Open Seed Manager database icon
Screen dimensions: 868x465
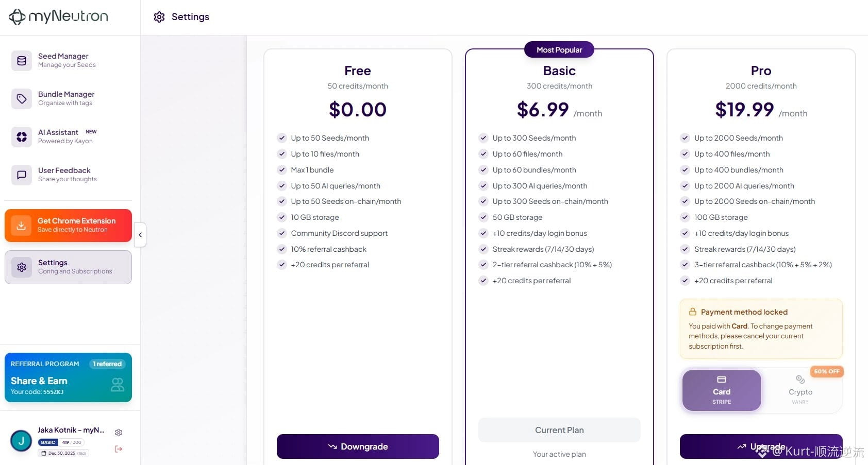tap(22, 61)
